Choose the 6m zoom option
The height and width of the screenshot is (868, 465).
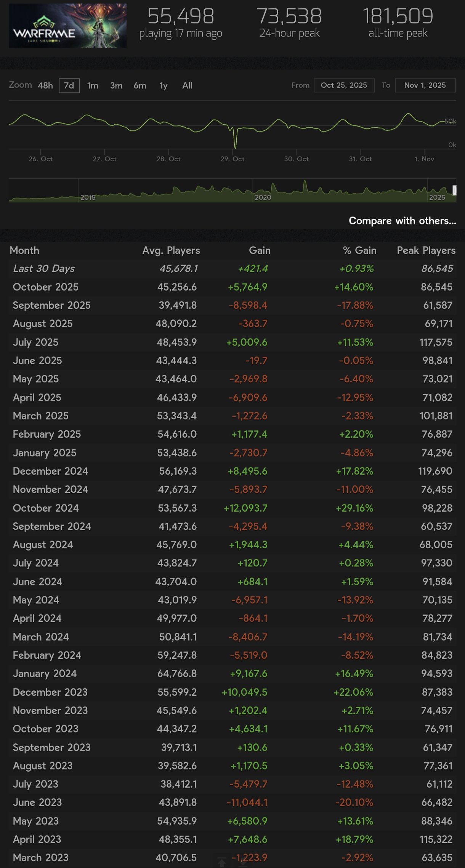pyautogui.click(x=140, y=85)
